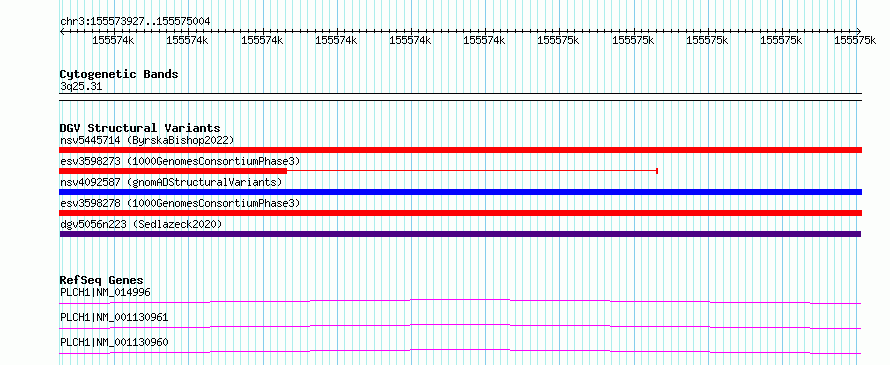Open the DGV Structural Variants track title
Viewport: 890px width, 365px height.
point(140,128)
